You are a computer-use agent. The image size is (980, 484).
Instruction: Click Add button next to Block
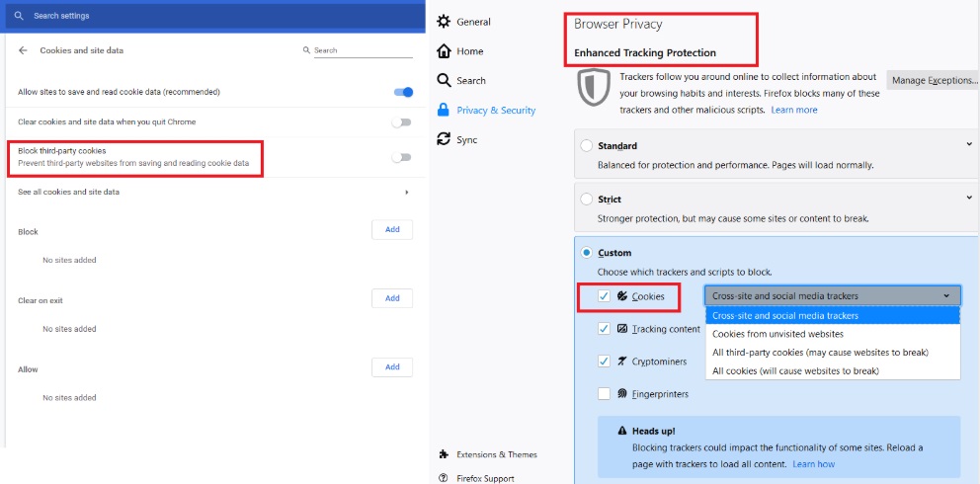click(392, 230)
